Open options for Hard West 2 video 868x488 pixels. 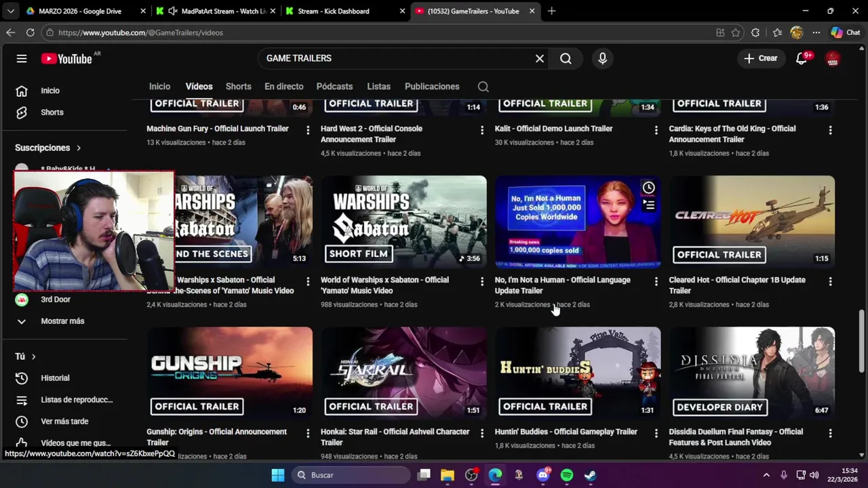482,129
